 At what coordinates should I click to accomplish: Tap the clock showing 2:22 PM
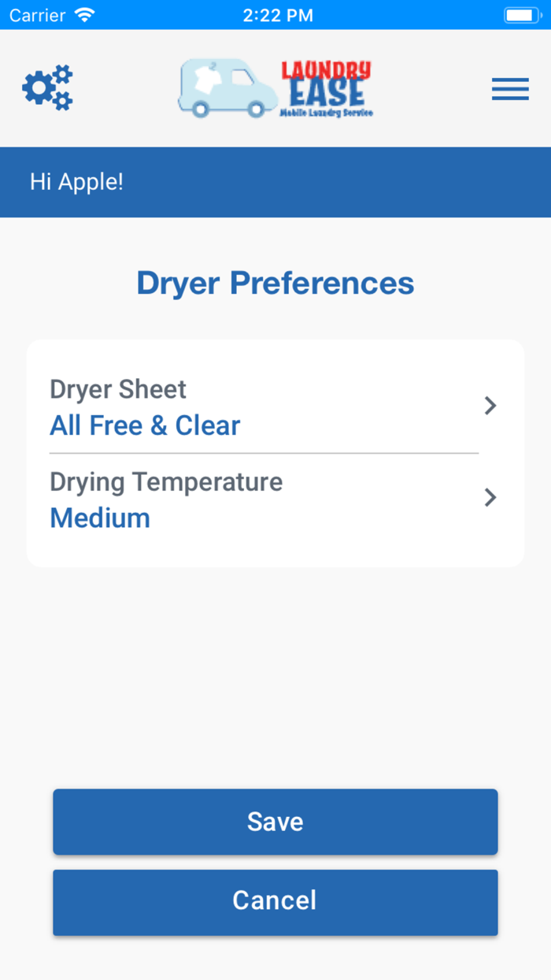(x=279, y=14)
